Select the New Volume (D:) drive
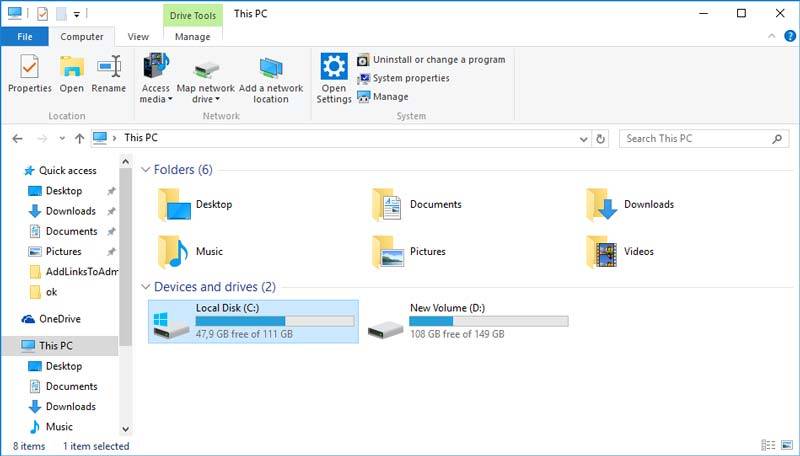The height and width of the screenshot is (456, 800). tap(467, 321)
